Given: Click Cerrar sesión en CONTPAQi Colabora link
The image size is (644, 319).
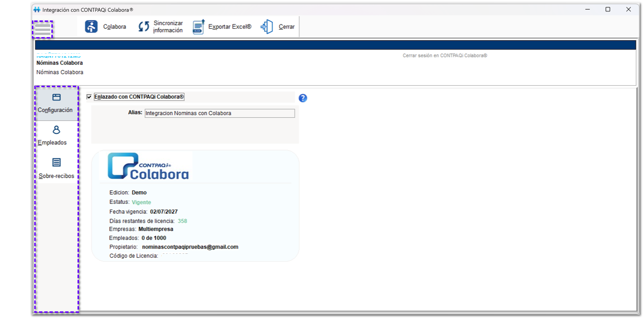Looking at the screenshot, I should [445, 56].
